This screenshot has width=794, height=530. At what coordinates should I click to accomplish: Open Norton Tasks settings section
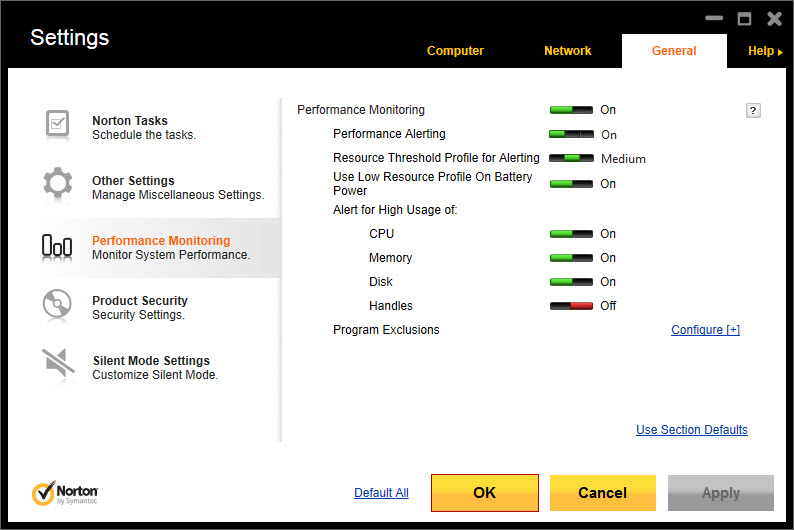[x=130, y=120]
